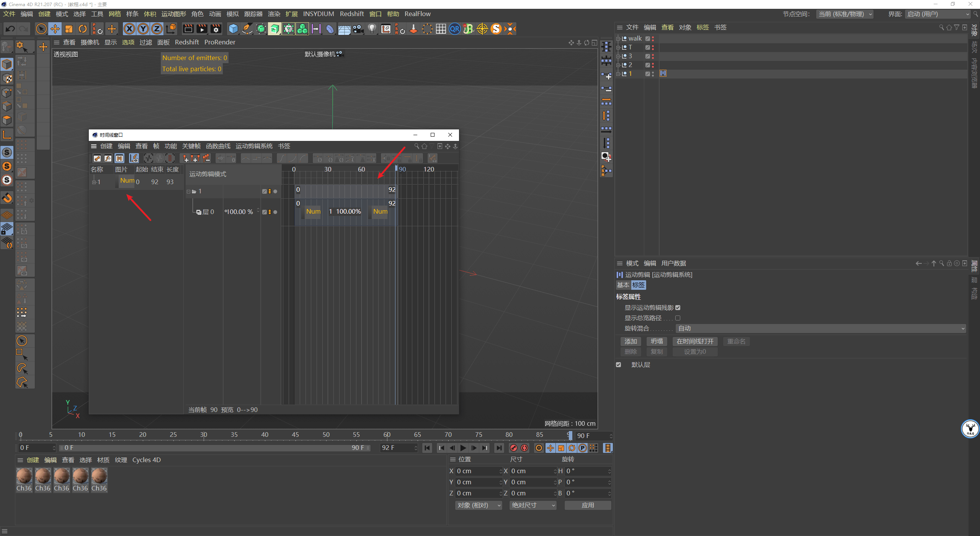Uncheck 显示运动剪辑残影 checkbox

coord(678,308)
